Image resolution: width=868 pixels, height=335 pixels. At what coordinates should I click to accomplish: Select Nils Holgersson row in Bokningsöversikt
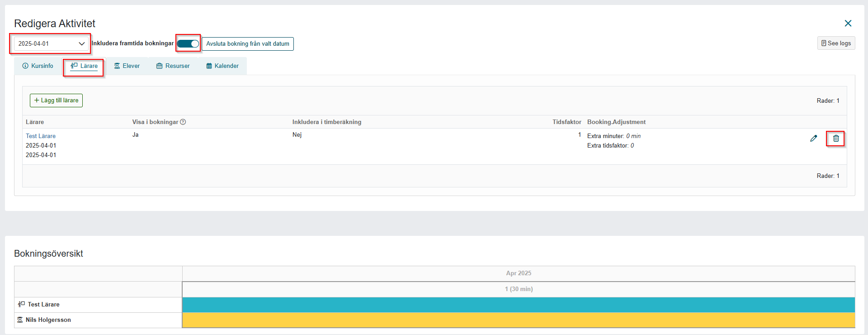98,320
